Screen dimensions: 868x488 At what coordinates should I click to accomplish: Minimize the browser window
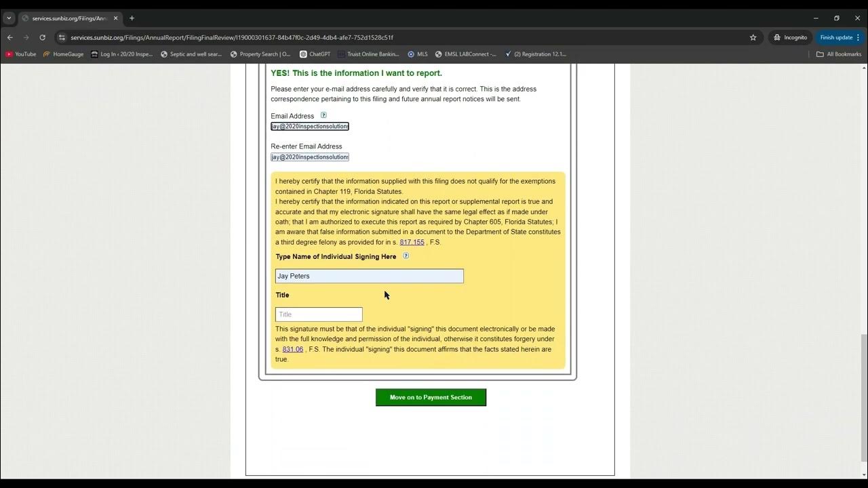[816, 18]
